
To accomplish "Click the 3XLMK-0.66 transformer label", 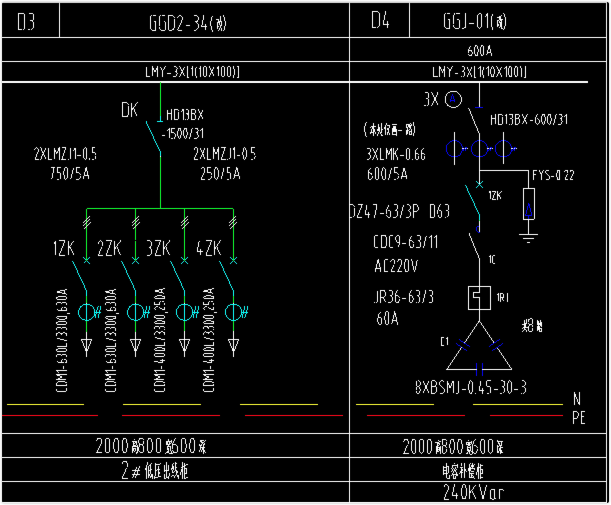I will pyautogui.click(x=396, y=155).
